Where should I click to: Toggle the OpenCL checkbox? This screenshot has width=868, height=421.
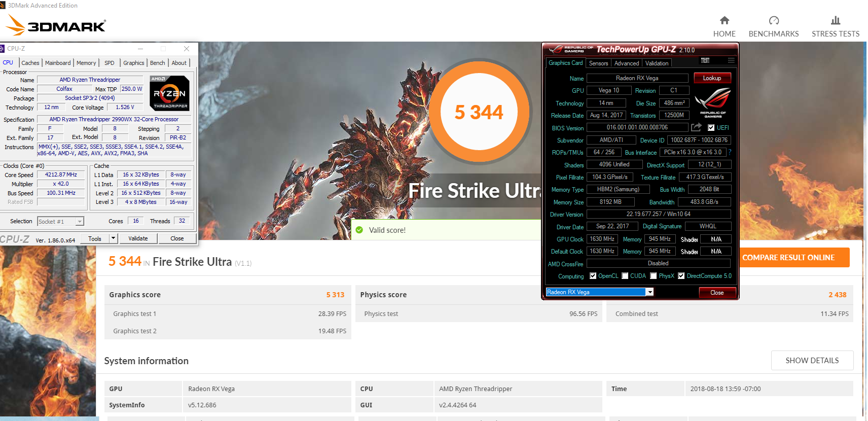(x=593, y=276)
